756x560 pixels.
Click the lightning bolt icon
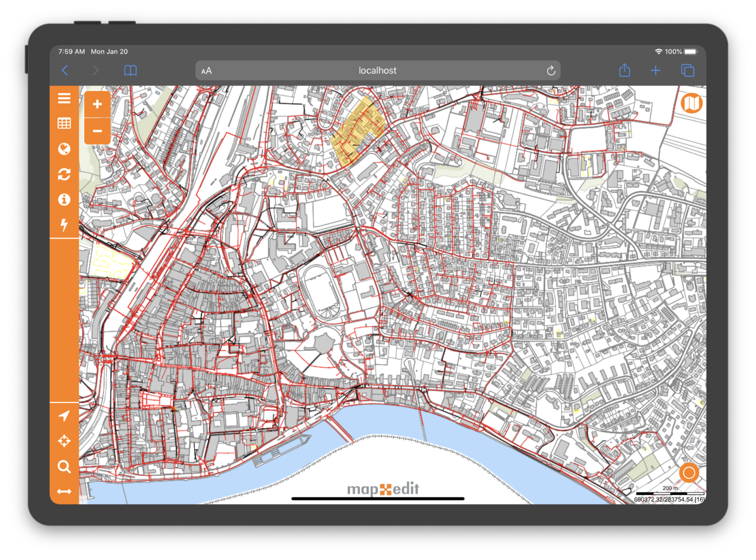[x=64, y=225]
